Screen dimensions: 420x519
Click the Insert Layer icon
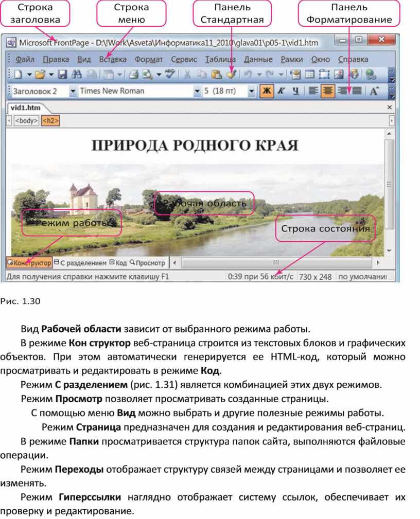coord(324,75)
